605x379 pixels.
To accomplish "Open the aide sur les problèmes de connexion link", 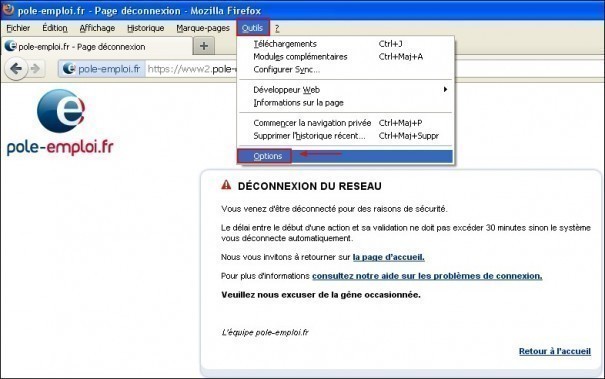I will [427, 276].
